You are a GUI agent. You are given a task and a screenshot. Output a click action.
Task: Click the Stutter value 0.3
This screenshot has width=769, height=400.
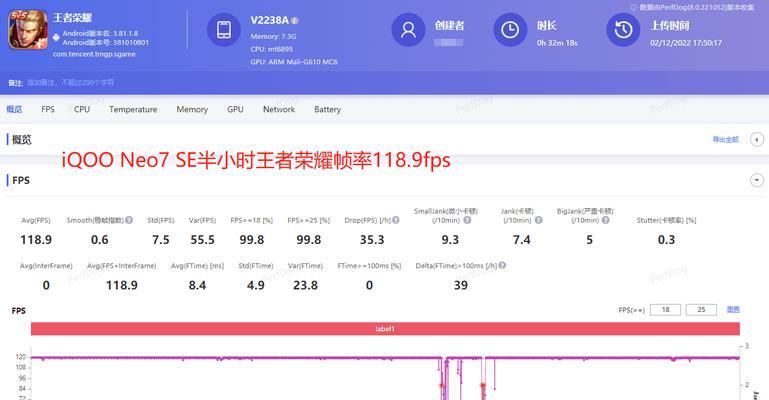666,240
